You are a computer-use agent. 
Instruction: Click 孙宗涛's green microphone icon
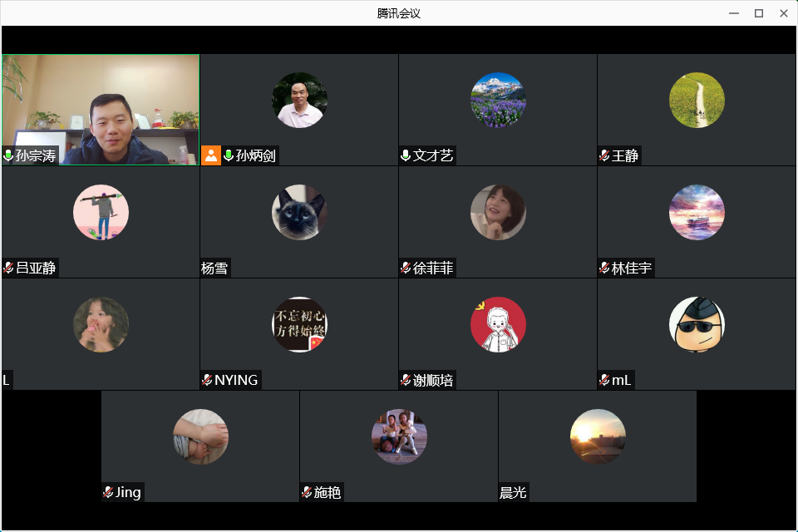point(8,155)
